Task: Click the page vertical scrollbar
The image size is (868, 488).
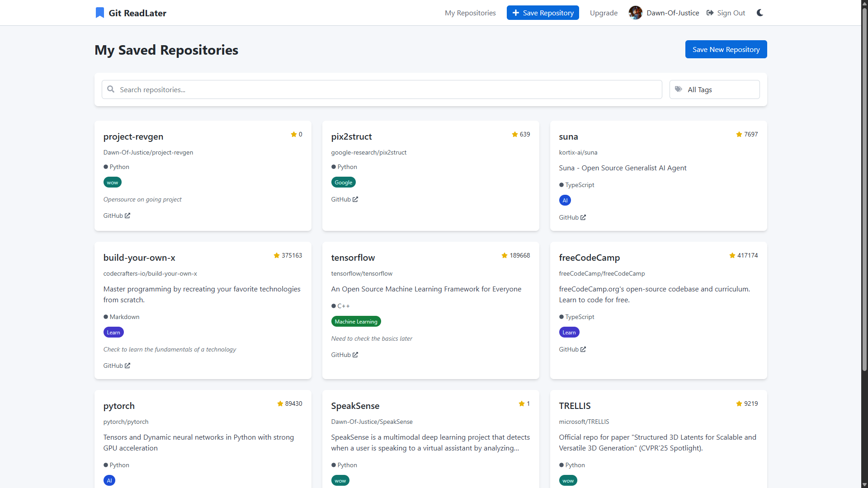Action: [x=864, y=190]
